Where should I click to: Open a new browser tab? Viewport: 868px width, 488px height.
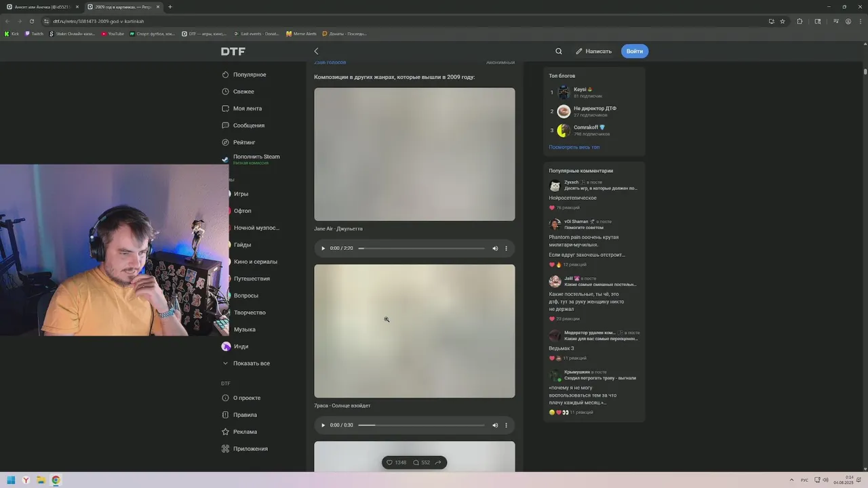click(x=170, y=7)
